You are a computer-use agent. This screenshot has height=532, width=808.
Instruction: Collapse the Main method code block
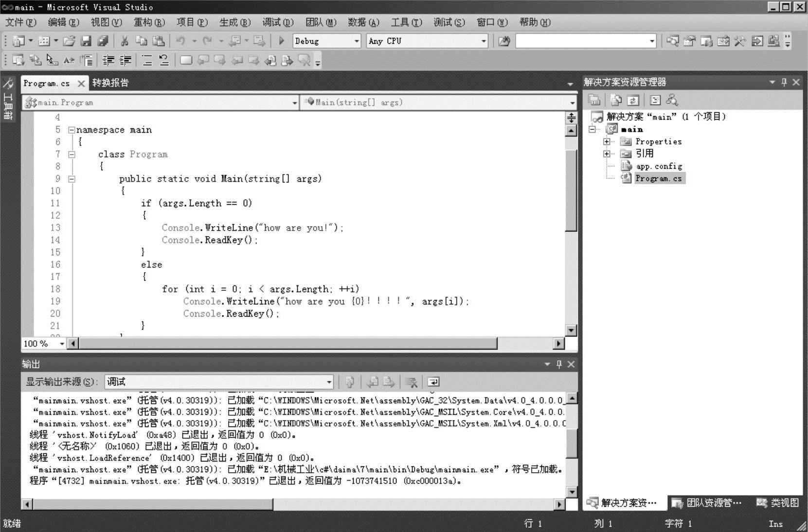pos(72,179)
